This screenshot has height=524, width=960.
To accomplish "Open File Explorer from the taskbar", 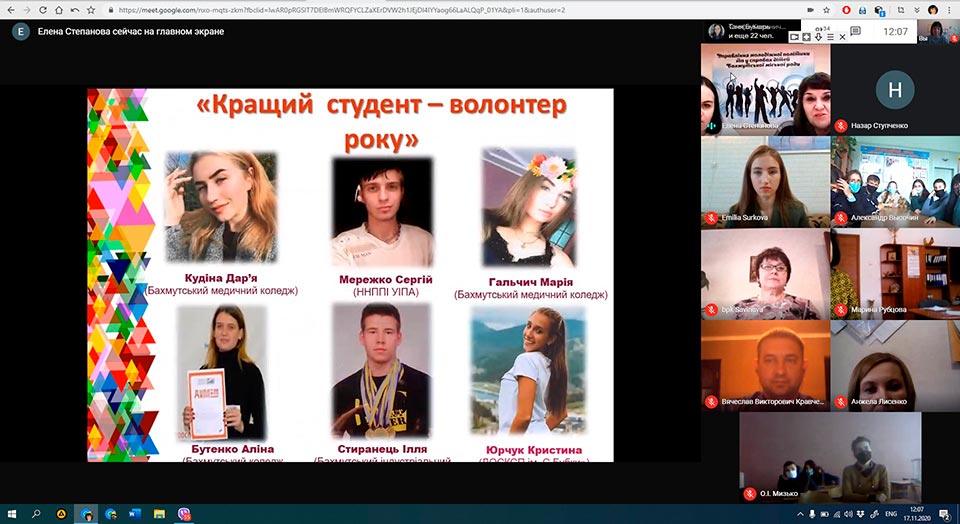I will point(159,514).
